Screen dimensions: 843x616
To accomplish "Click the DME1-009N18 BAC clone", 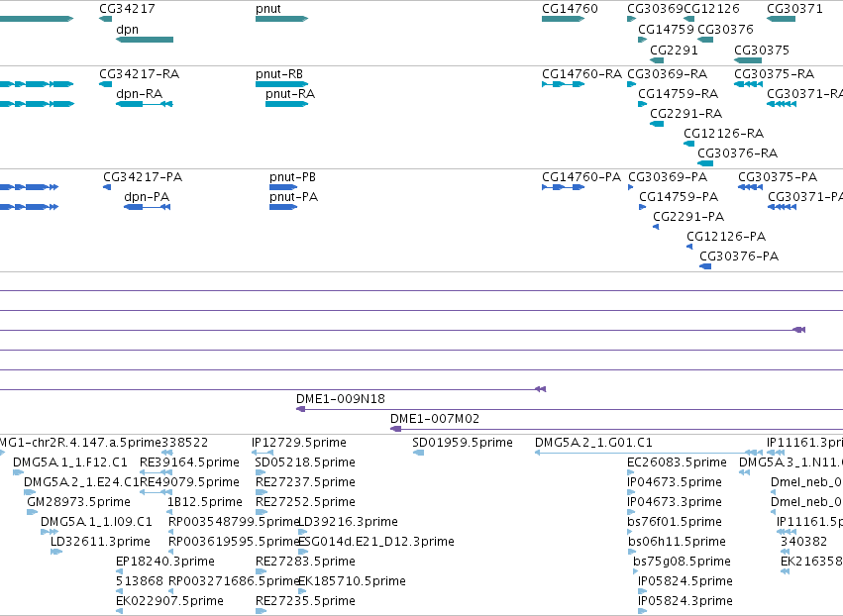I will click(x=570, y=409).
